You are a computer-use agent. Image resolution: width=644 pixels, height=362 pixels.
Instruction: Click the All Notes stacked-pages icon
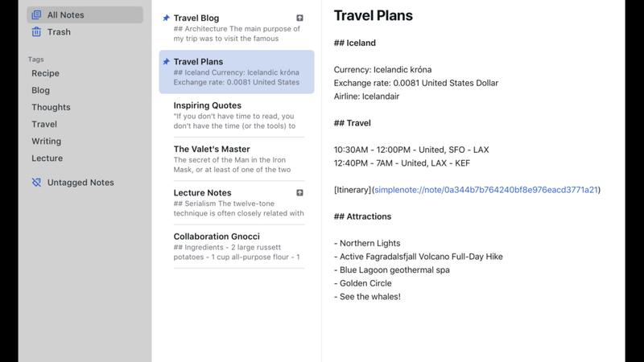(36, 14)
